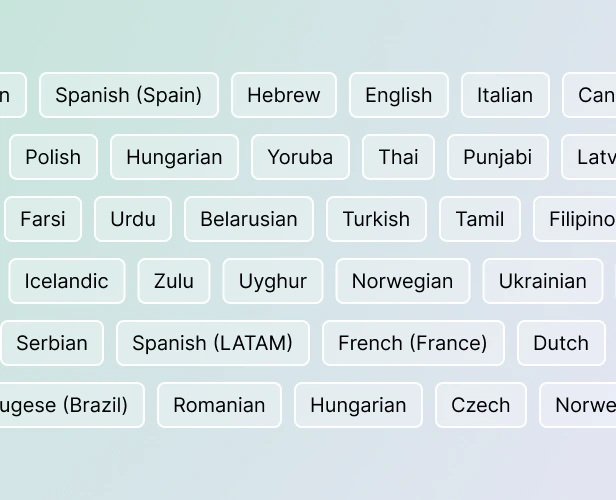Viewport: 616px width, 500px height.
Task: Select the Ukrainian language chip
Action: coord(542,281)
